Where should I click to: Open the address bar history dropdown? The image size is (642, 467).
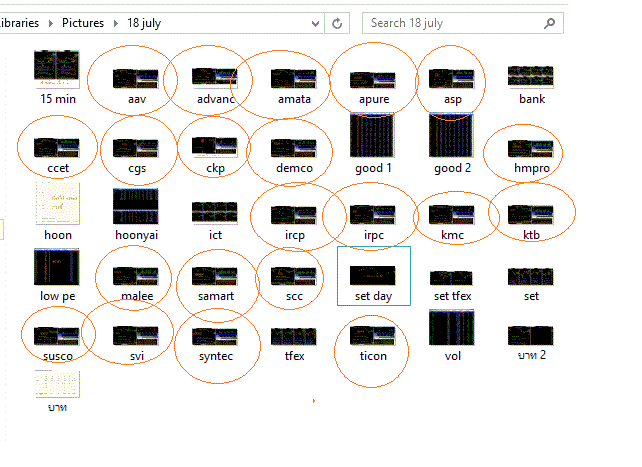tap(315, 23)
